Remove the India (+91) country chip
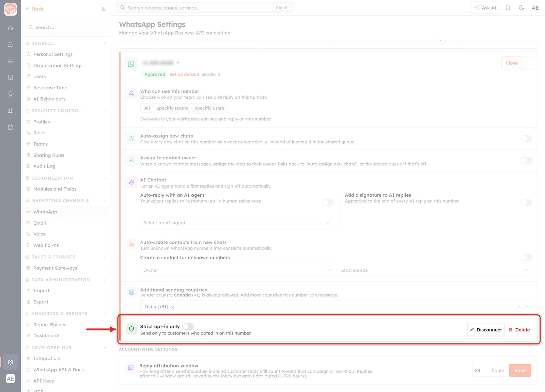 coord(172,307)
